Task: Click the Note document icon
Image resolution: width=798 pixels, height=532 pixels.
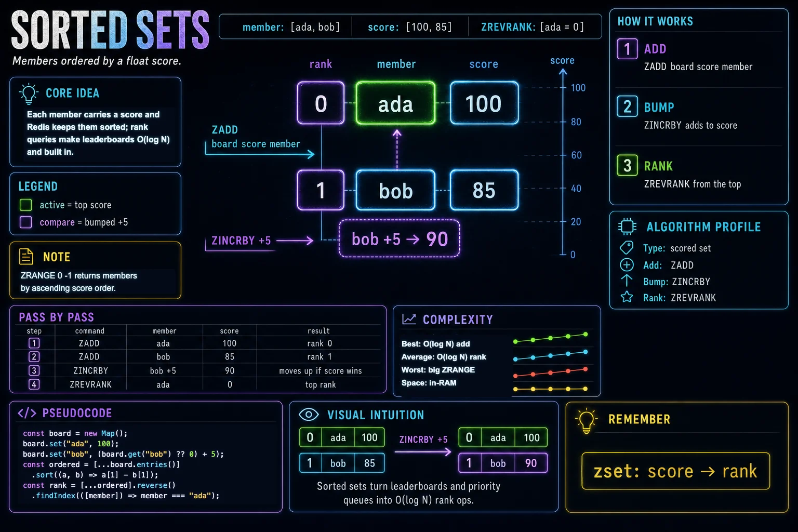Action: tap(26, 257)
